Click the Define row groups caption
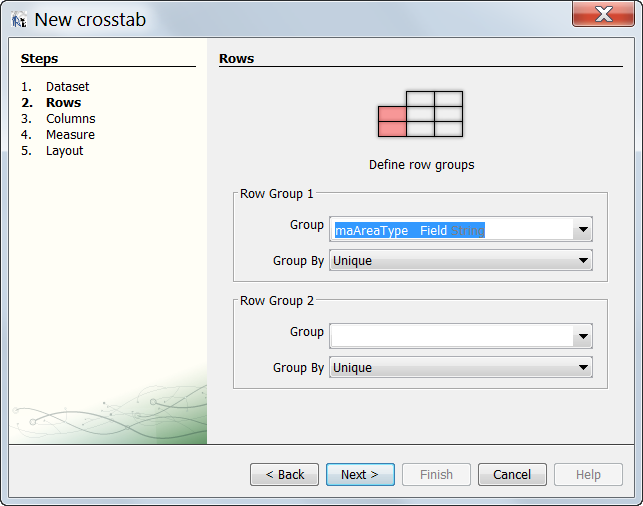This screenshot has width=643, height=506. point(421,165)
